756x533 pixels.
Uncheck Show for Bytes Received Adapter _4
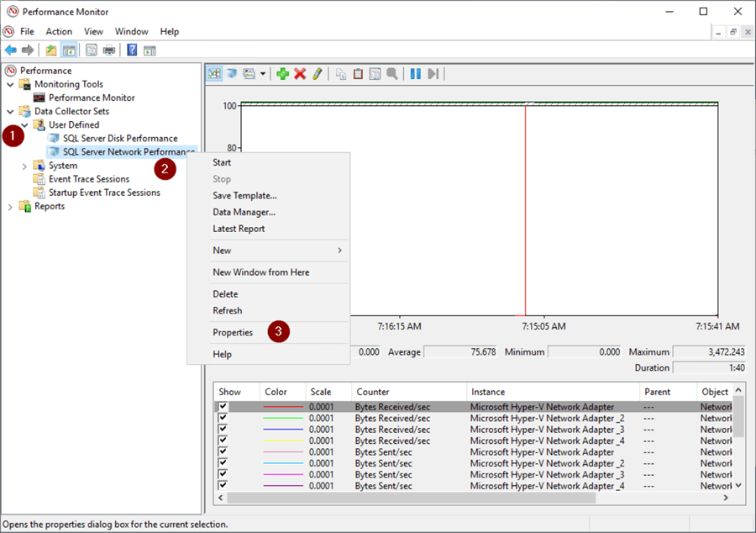click(x=223, y=440)
